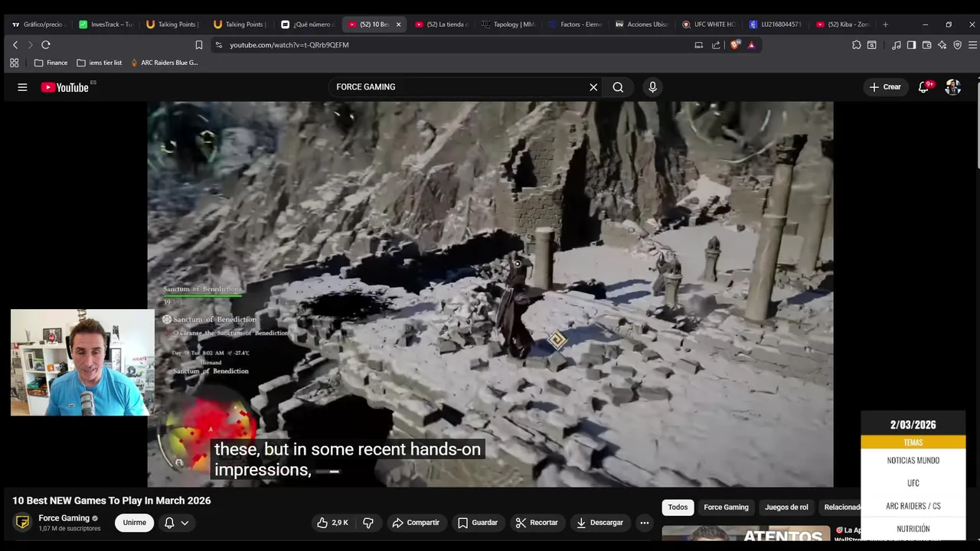Open the Finance bookmarks folder
The image size is (980, 551).
pyautogui.click(x=51, y=63)
